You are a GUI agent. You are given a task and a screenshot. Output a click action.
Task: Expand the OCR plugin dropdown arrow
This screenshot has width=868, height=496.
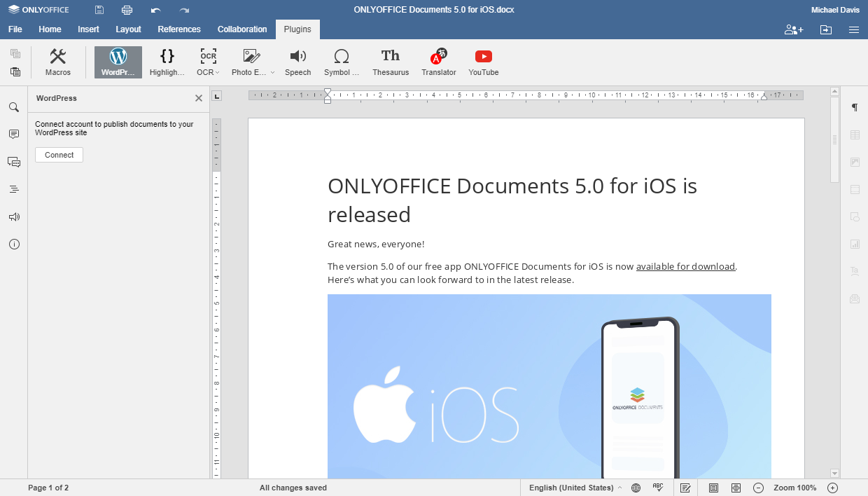[218, 73]
